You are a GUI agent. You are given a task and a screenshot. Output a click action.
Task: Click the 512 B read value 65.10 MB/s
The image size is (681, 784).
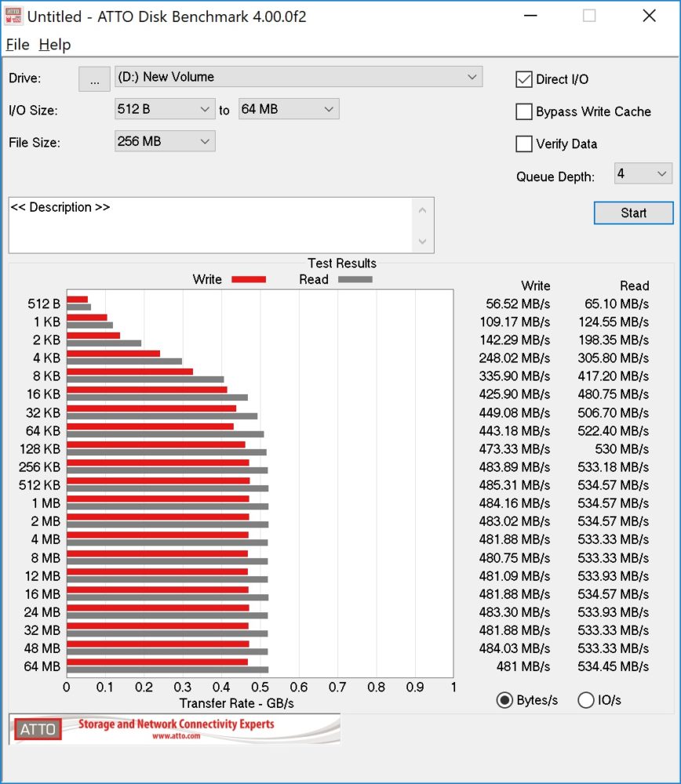(x=617, y=304)
